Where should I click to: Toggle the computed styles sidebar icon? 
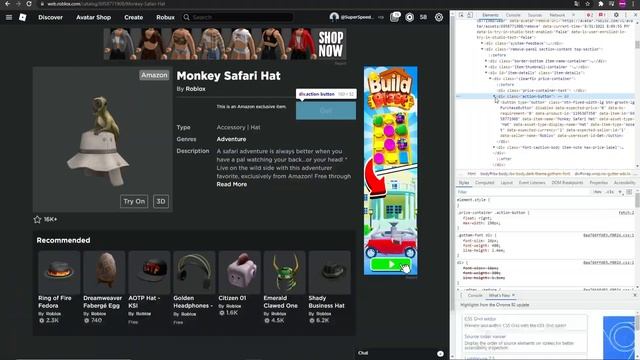[x=629, y=192]
